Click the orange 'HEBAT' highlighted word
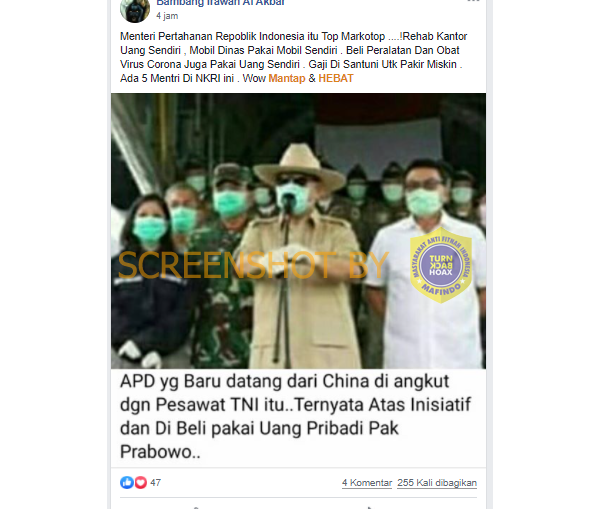This screenshot has height=509, width=600. pyautogui.click(x=336, y=78)
